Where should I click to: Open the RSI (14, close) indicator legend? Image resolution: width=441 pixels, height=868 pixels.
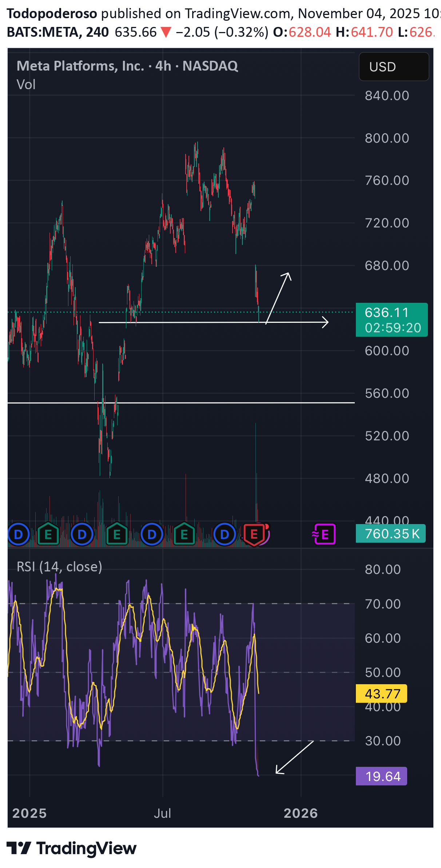click(59, 567)
